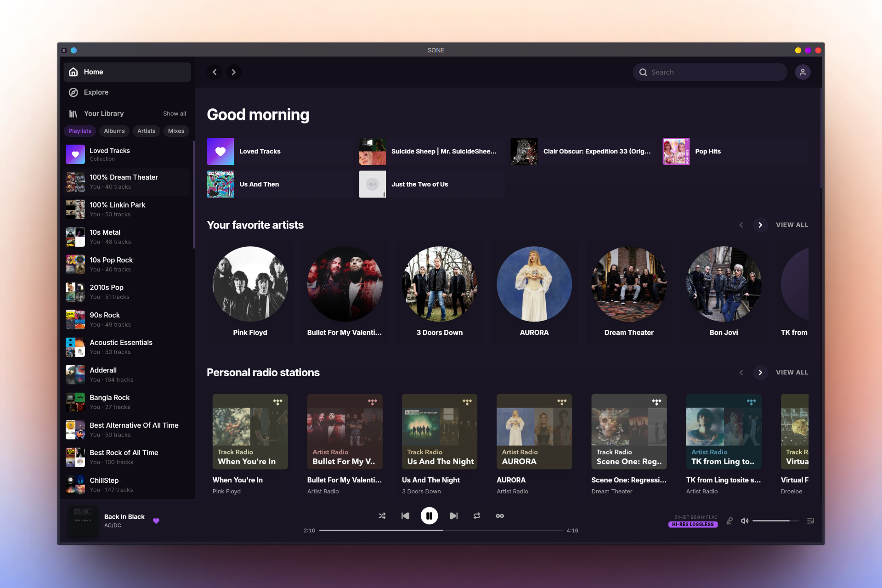Seek in the track progress bar
This screenshot has height=588, width=882.
(441, 531)
